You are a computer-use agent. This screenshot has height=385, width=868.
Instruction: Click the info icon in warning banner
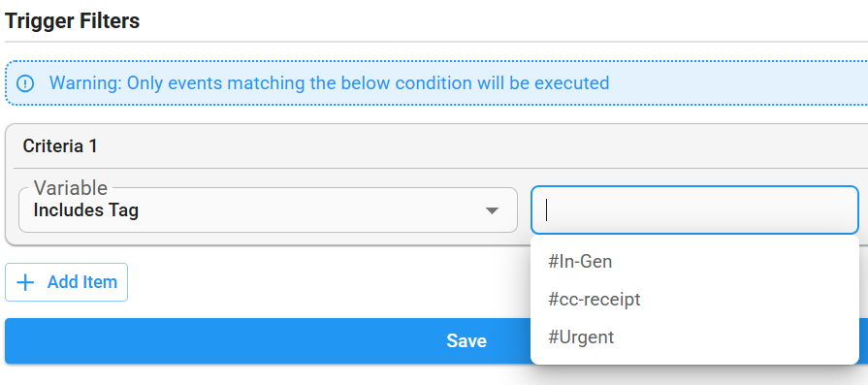tap(25, 83)
